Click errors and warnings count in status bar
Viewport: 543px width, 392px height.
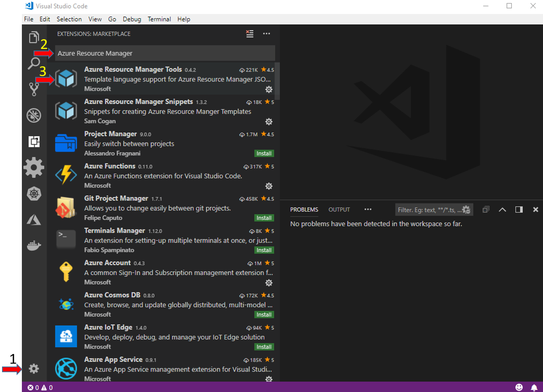pyautogui.click(x=40, y=388)
